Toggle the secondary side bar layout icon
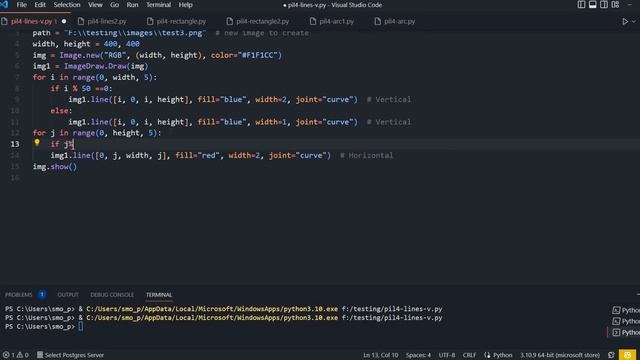Image resolution: width=640 pixels, height=360 pixels. 604,4
